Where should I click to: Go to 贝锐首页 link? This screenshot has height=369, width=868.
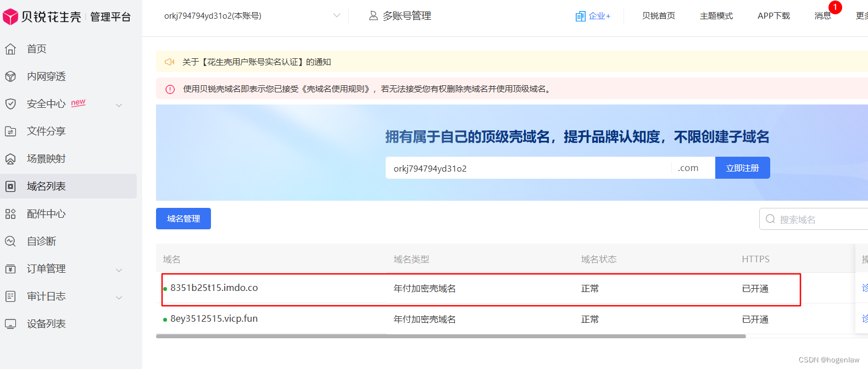659,16
